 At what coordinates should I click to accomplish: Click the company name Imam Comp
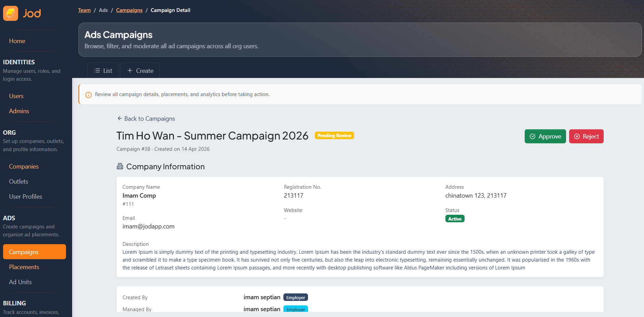pyautogui.click(x=139, y=196)
